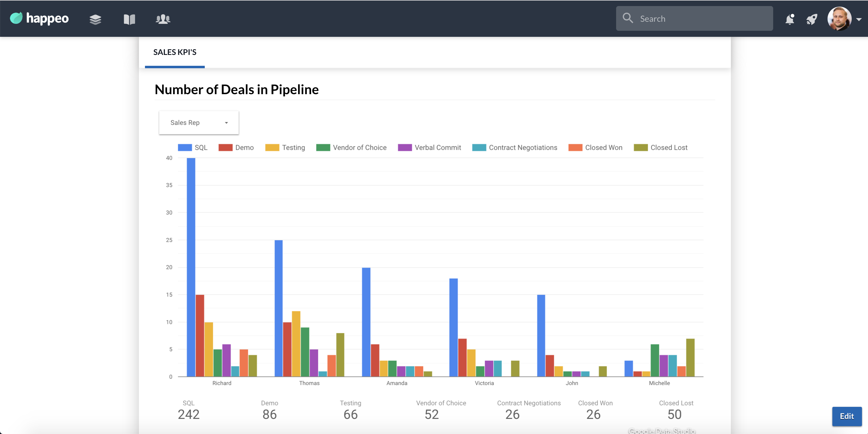Image resolution: width=868 pixels, height=434 pixels.
Task: Click the Google Data Studio link
Action: point(661,431)
